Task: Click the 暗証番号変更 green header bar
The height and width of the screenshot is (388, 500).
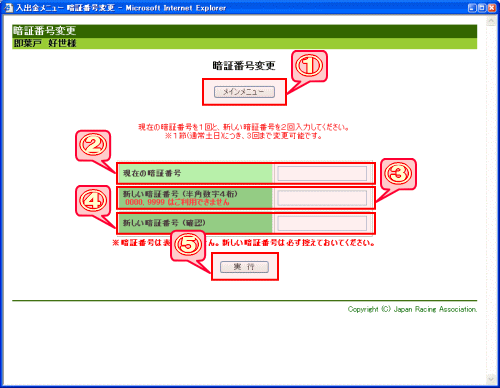Action: (x=244, y=31)
